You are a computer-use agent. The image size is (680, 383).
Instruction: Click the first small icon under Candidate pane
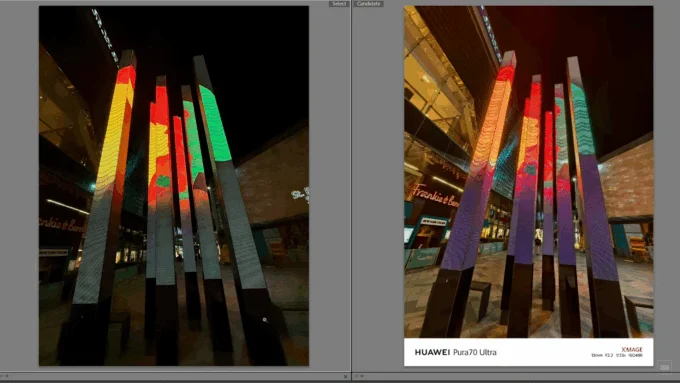pos(357,376)
